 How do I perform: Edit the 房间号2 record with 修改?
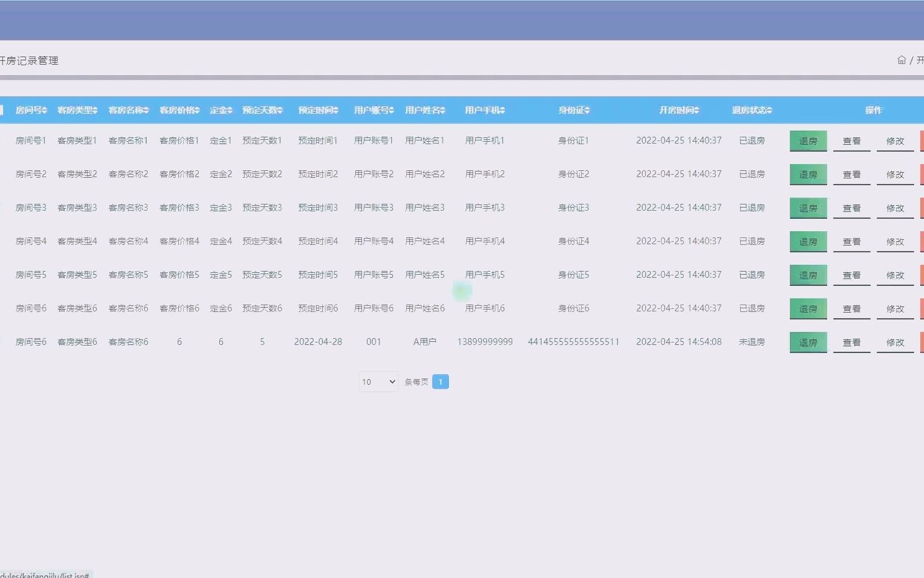895,175
